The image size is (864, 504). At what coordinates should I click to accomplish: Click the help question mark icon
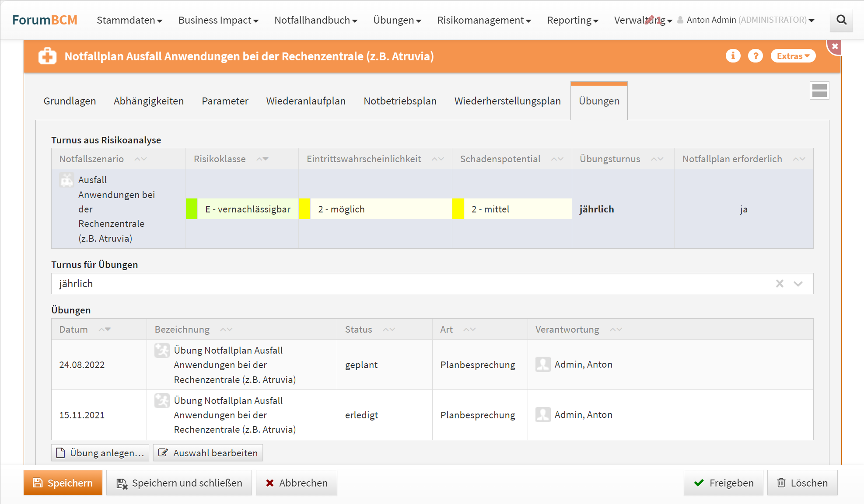tap(755, 56)
